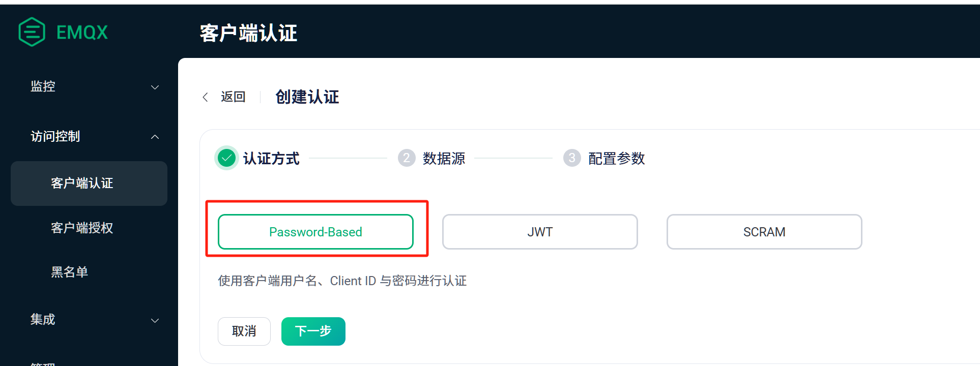The height and width of the screenshot is (366, 980).
Task: Click the back arrow icon beside 返回
Action: [x=205, y=97]
